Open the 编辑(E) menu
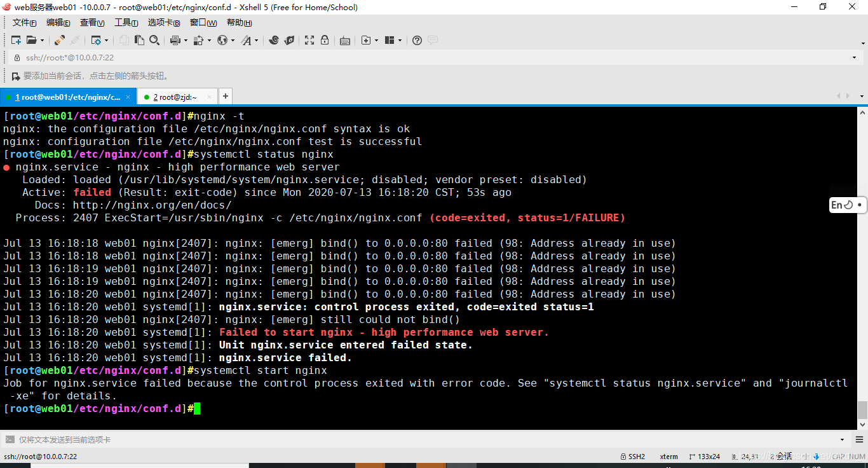 coord(58,23)
